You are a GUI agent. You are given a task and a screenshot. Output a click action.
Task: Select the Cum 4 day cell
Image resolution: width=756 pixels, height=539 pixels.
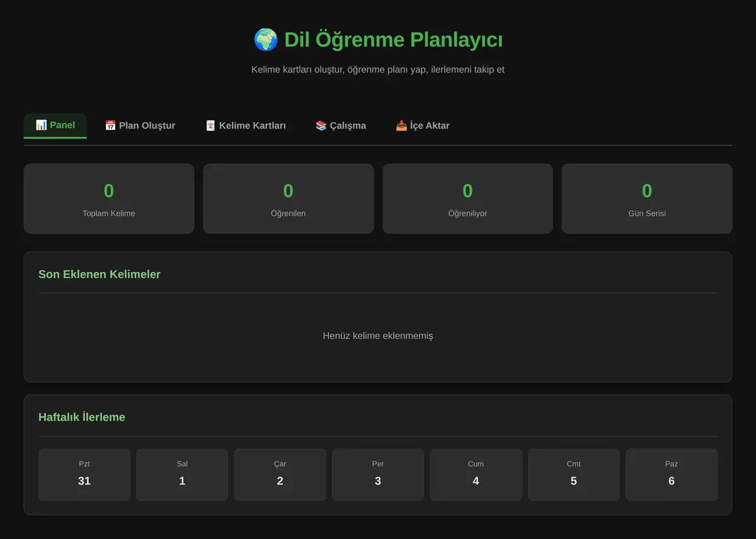476,475
